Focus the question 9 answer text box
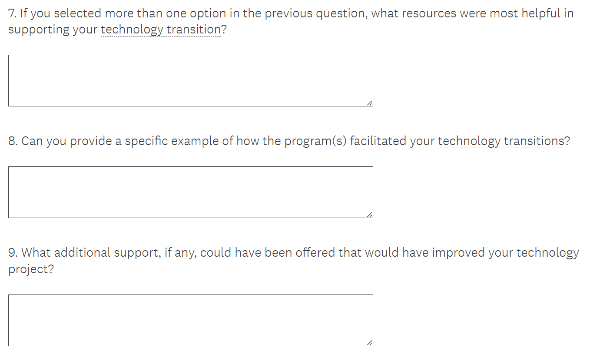Viewport: 590px width, 364px height. (x=190, y=320)
